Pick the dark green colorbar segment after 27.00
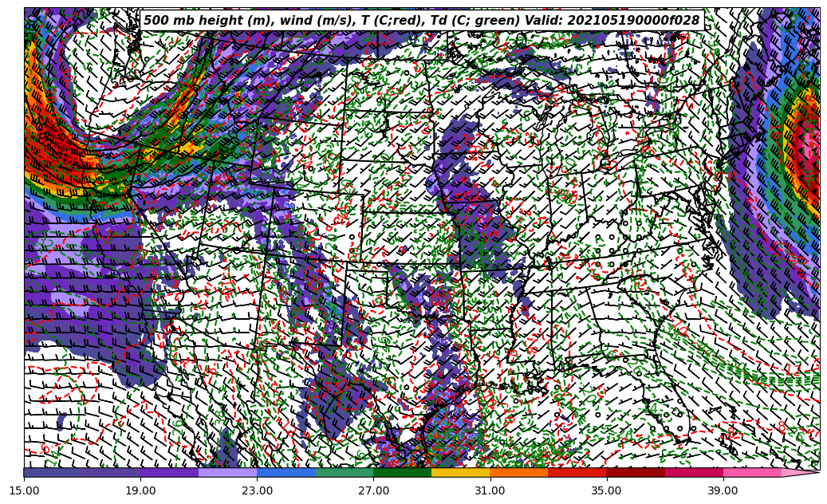This screenshot has width=827, height=504. click(403, 473)
